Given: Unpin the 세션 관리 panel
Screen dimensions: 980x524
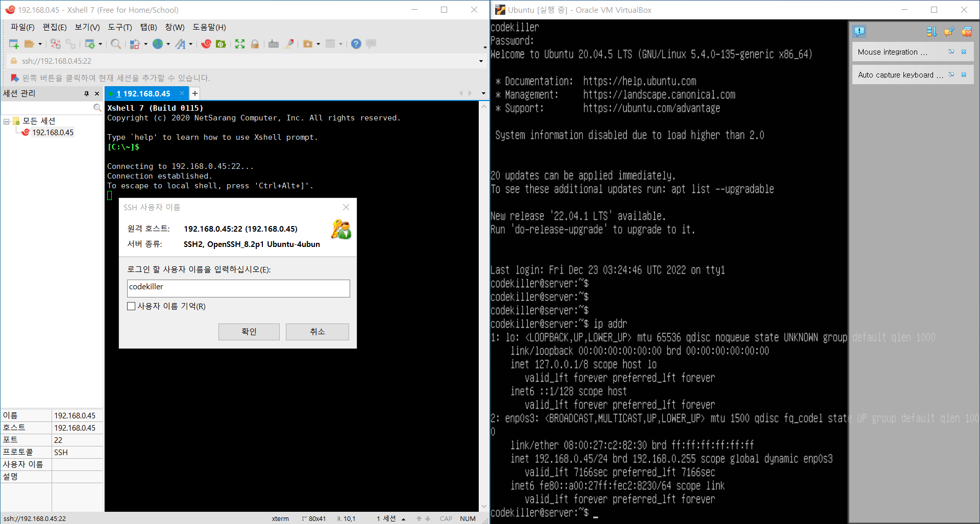Looking at the screenshot, I should [x=87, y=93].
